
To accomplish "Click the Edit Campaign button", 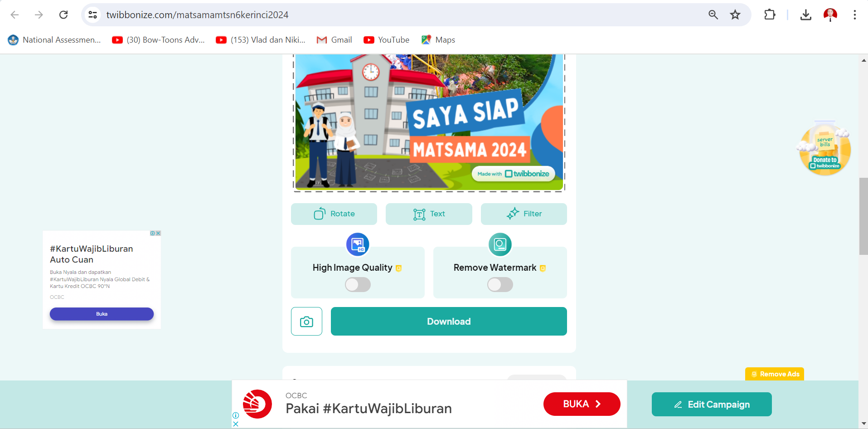I will click(712, 405).
